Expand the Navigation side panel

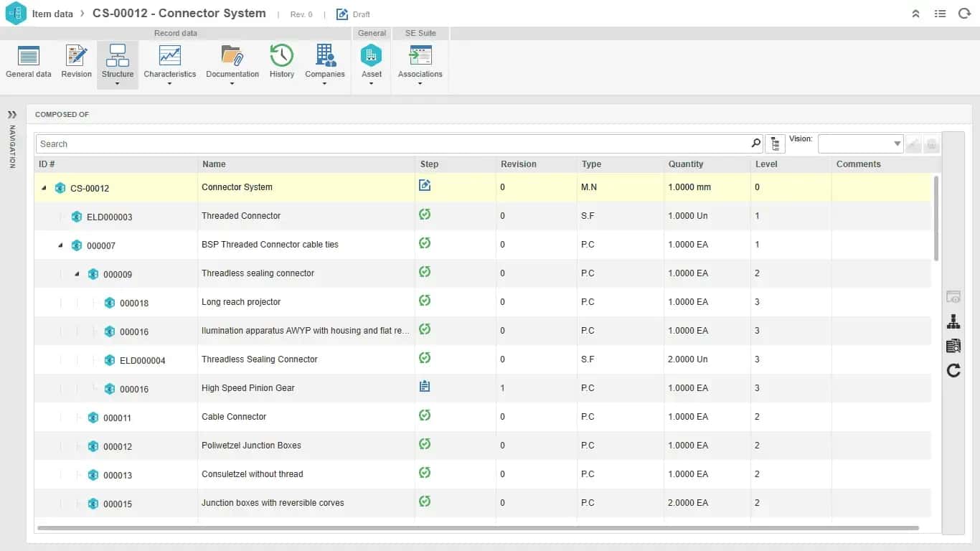click(12, 115)
